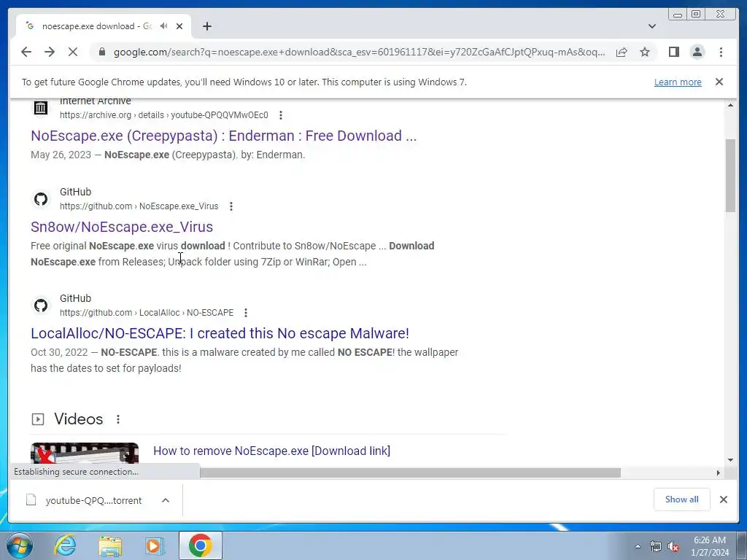Click the scroll up arrow
747x560 pixels.
[x=730, y=105]
